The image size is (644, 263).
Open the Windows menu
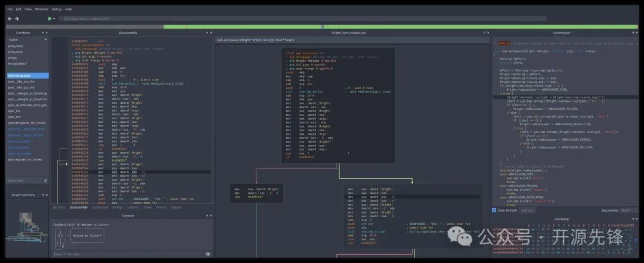coord(42,9)
